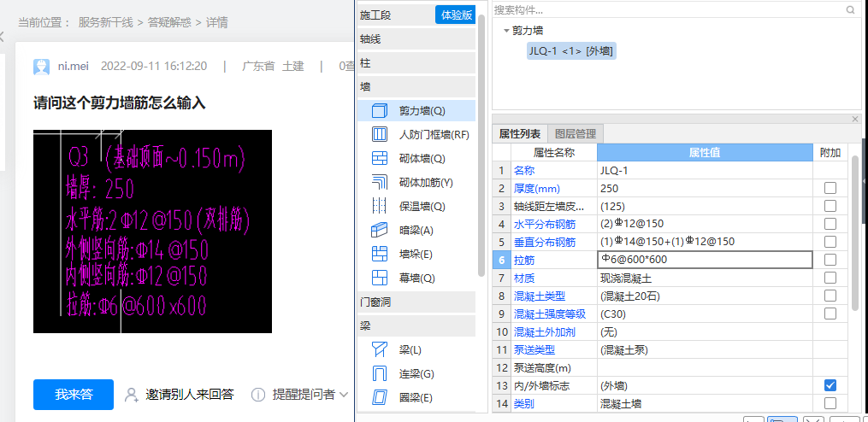
Task: Select the first 砌体墙(Q) masonry wall icon
Action: coord(379,158)
